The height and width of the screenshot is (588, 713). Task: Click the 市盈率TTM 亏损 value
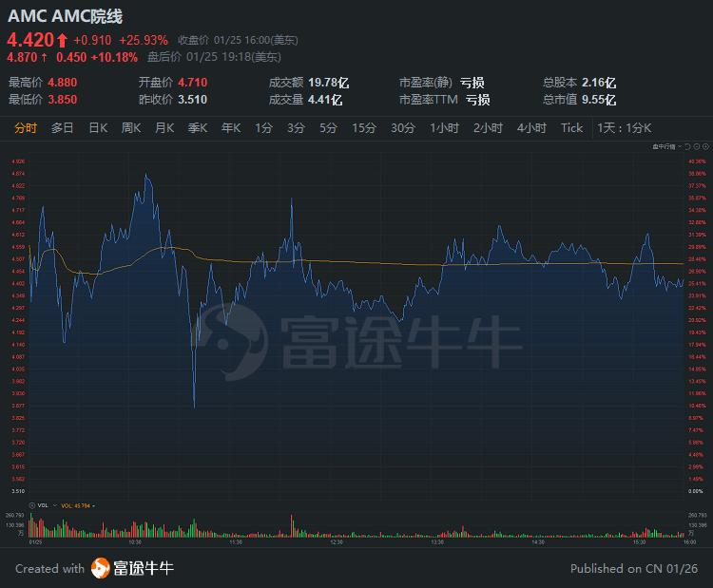click(x=477, y=100)
